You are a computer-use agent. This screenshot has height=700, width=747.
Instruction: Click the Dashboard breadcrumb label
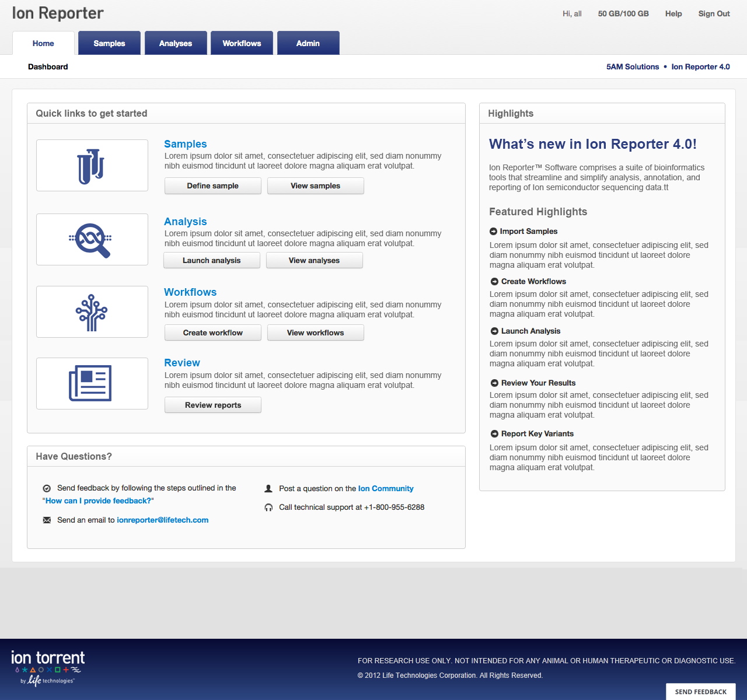[x=48, y=67]
